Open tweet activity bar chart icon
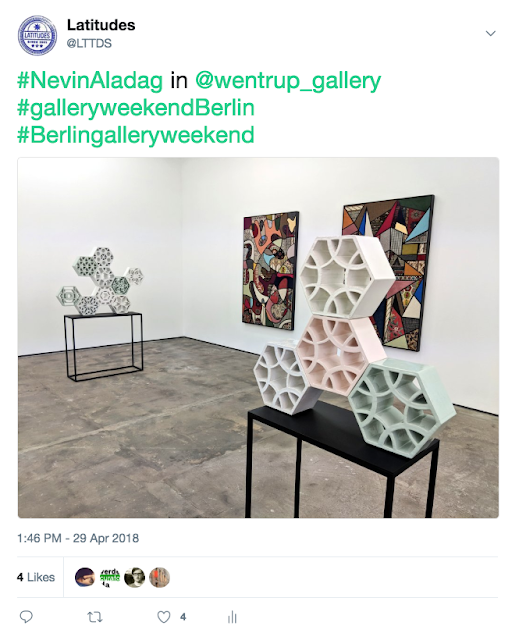Viewport: 519px width, 640px height. pyautogui.click(x=232, y=617)
